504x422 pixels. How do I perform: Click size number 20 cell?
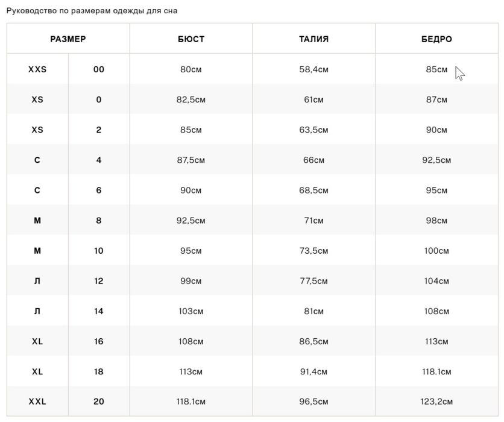pos(99,402)
